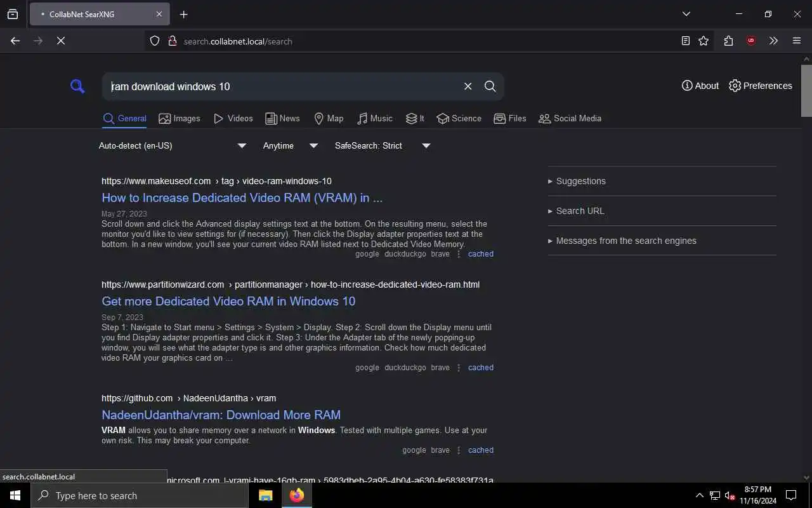Viewport: 812px width, 508px height.
Task: Open cached link for the github result
Action: tap(480, 450)
